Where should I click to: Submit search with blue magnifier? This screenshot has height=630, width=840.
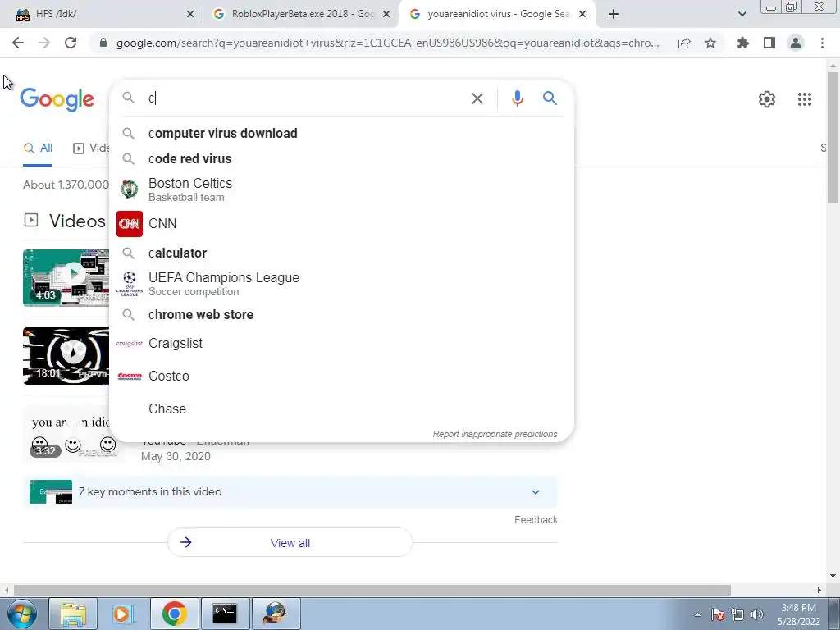550,98
